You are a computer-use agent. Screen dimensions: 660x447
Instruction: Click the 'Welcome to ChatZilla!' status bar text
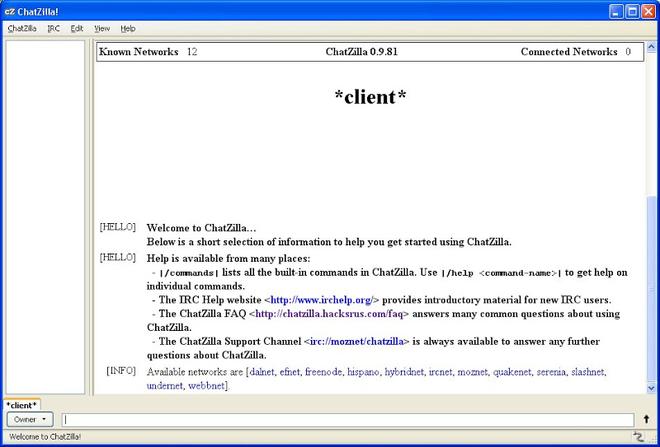tap(45, 437)
